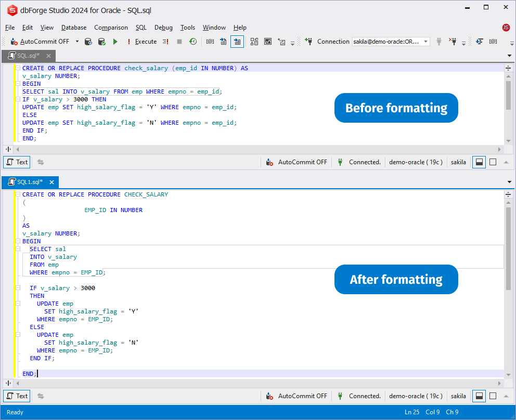The image size is (516, 420).
Task: Toggle split layout button in SQL1.sql pane
Action: tap(479, 396)
